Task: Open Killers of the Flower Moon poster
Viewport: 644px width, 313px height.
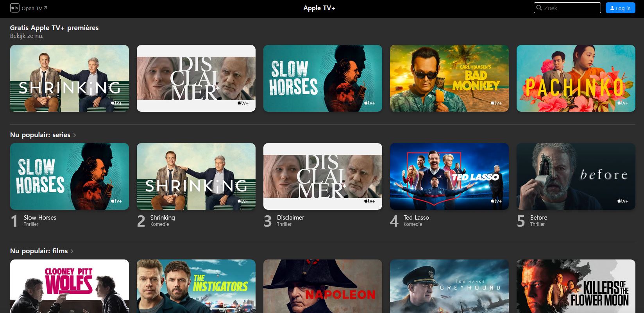Action: tap(576, 286)
